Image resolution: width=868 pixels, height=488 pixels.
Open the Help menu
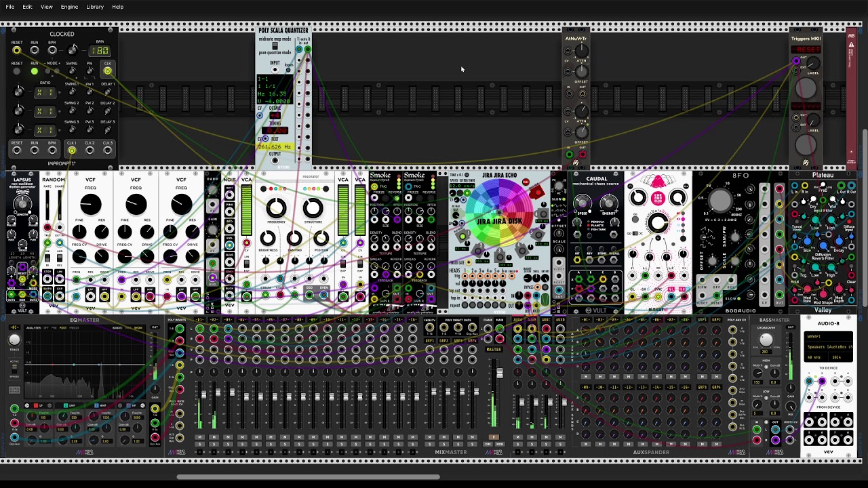[117, 7]
